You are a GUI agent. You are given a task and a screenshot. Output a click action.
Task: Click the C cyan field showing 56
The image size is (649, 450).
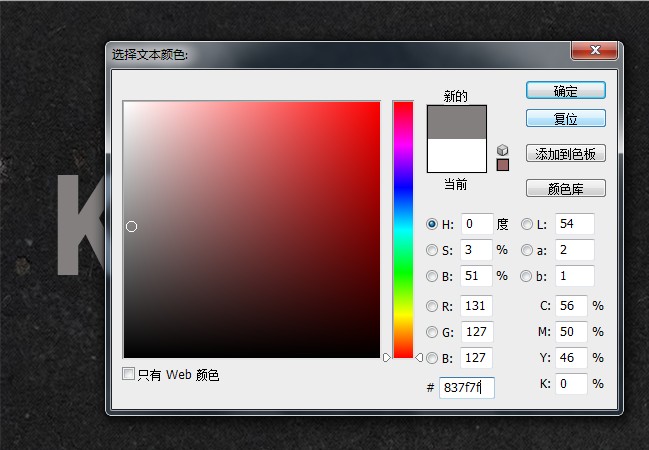pyautogui.click(x=571, y=306)
